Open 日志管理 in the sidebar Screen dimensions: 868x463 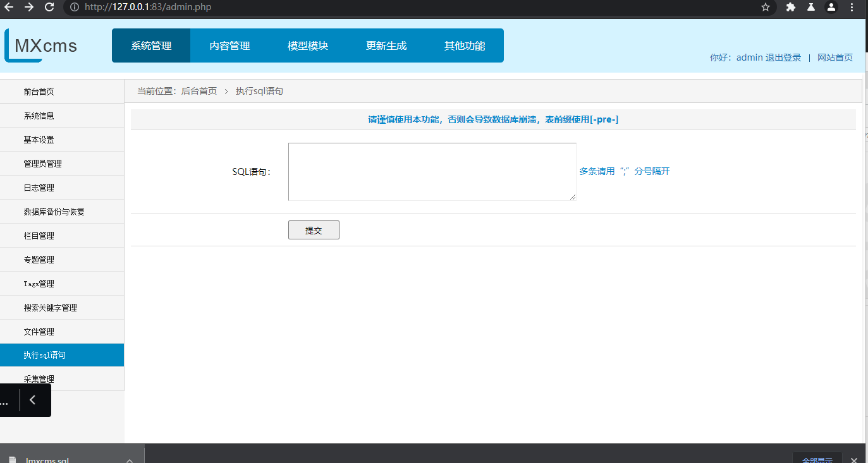[x=62, y=188]
